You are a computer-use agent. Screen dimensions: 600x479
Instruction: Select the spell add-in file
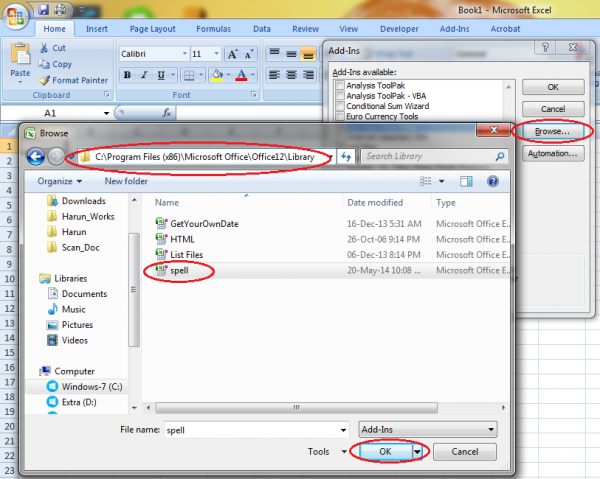[x=179, y=270]
